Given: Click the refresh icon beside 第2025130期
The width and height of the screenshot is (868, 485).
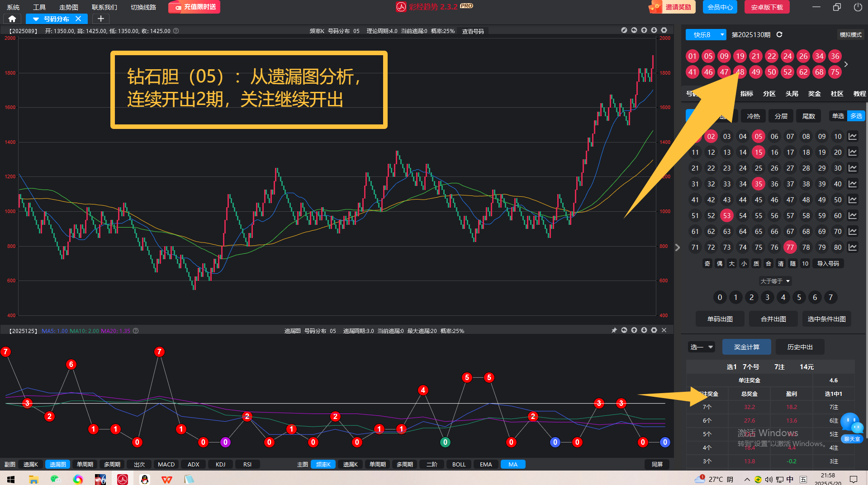Looking at the screenshot, I should tap(779, 35).
